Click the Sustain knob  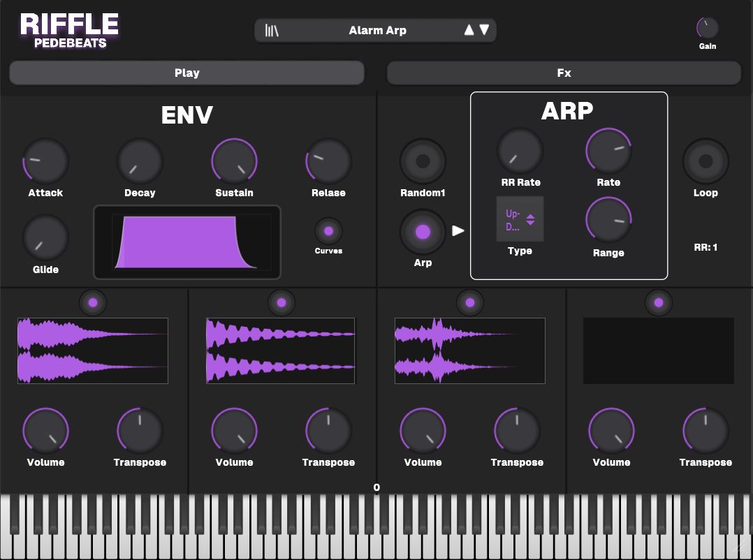(x=234, y=161)
